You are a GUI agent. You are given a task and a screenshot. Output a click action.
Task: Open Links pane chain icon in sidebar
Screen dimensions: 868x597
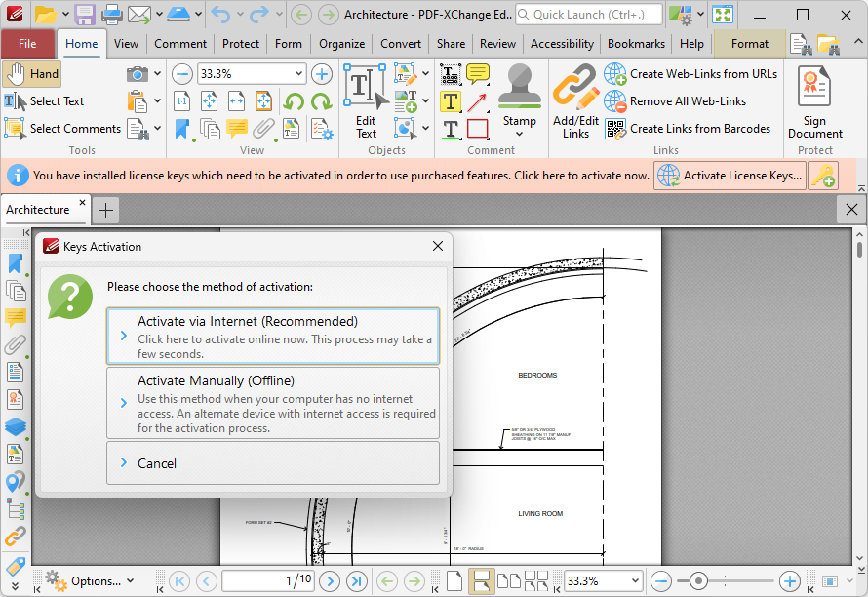point(16,537)
